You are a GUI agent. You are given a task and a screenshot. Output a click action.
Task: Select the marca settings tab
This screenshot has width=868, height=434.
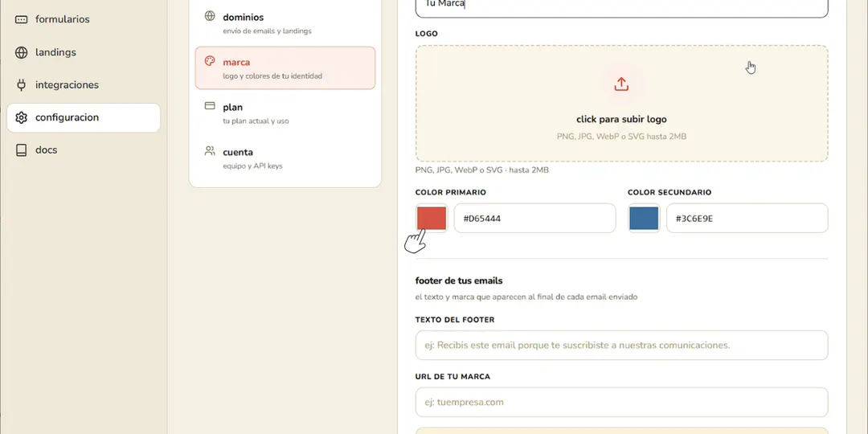(x=285, y=68)
